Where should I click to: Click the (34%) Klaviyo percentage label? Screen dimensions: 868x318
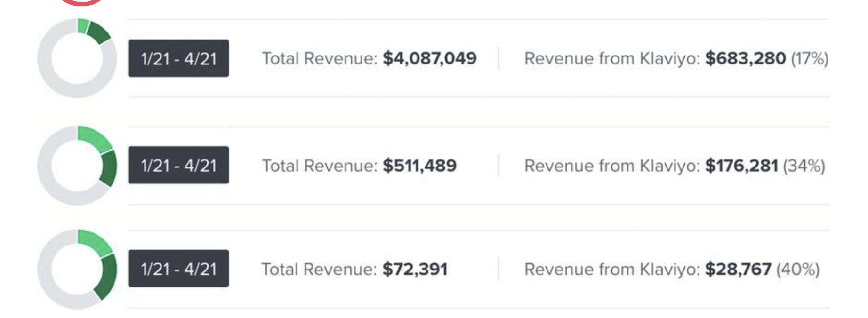tap(804, 165)
